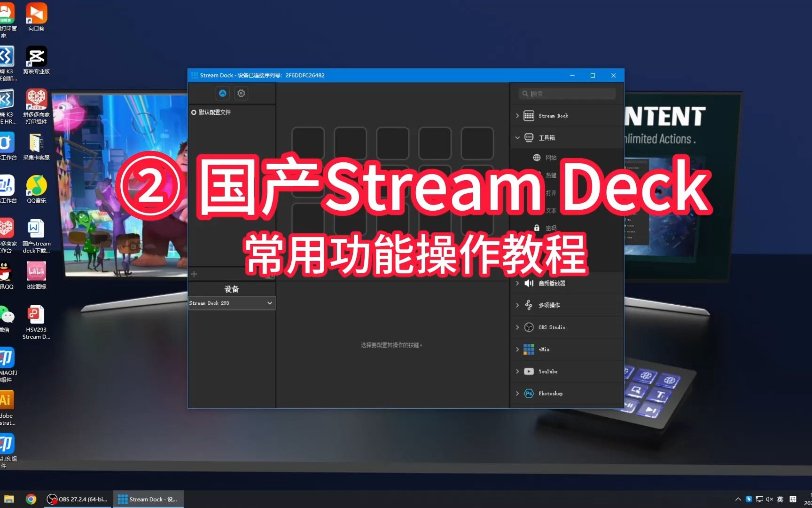Click the Stream Dock taskbar button
Image resolution: width=812 pixels, height=508 pixels.
point(148,499)
